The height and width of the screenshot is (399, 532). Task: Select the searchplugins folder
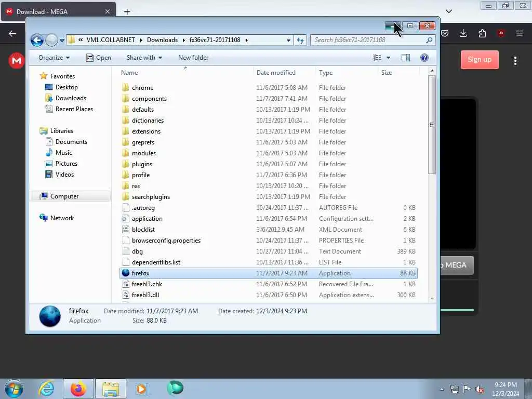(151, 197)
